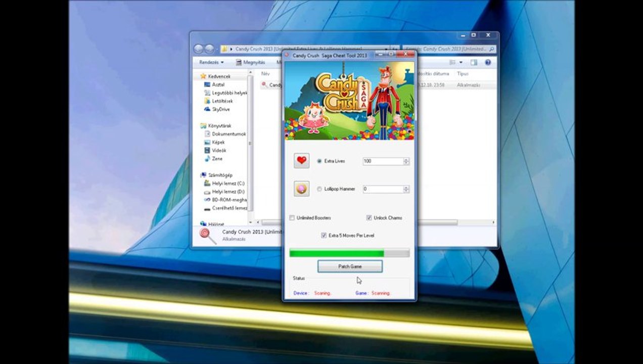The width and height of the screenshot is (643, 364).
Task: Open Helyi lemez (D:) drive
Action: point(228,192)
